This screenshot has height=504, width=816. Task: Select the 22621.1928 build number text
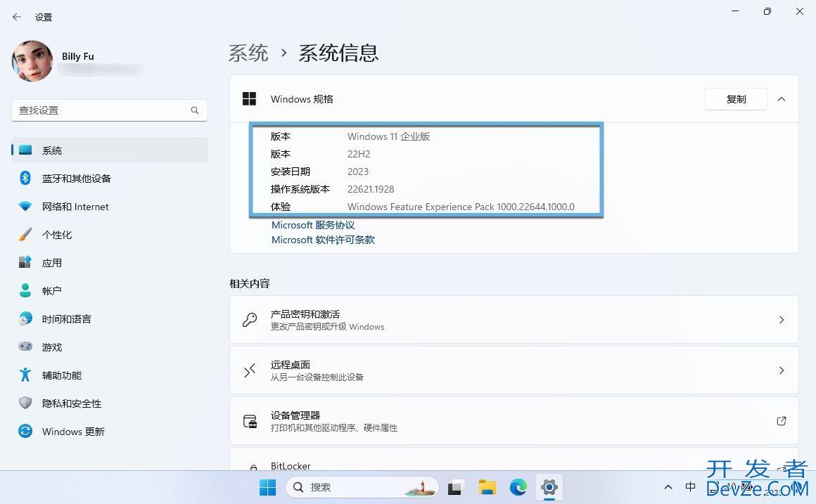[x=371, y=189]
